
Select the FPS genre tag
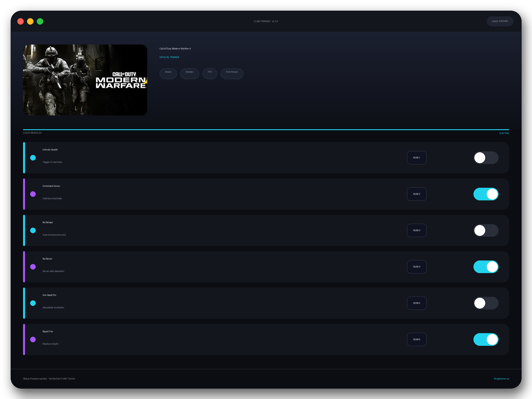click(x=210, y=74)
